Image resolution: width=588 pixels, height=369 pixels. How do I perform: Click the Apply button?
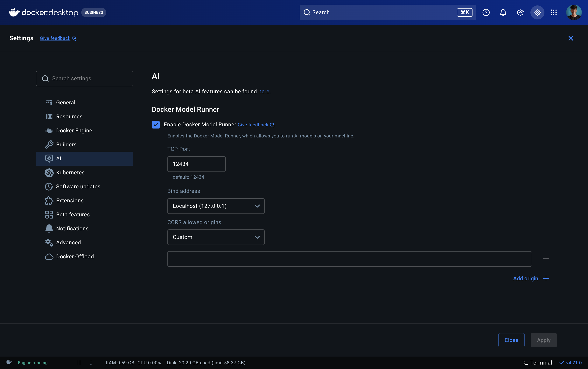tap(544, 340)
